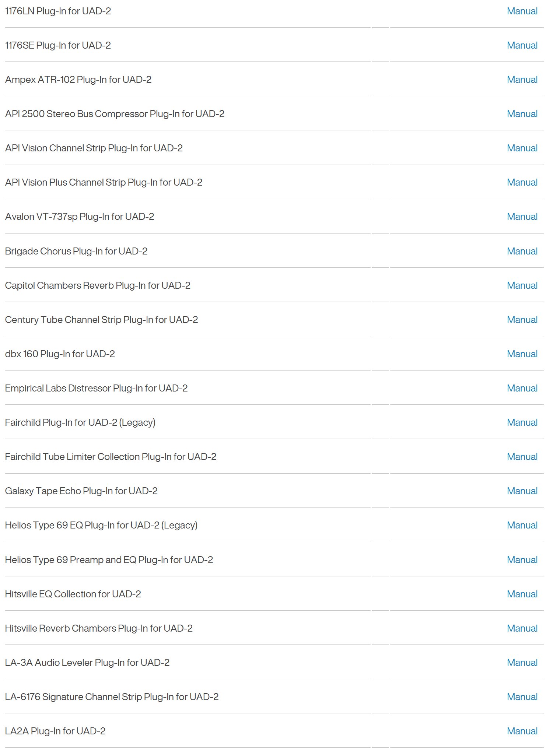The image size is (560, 748).
Task: Open Hitsville EQ Collection manual
Action: (522, 594)
